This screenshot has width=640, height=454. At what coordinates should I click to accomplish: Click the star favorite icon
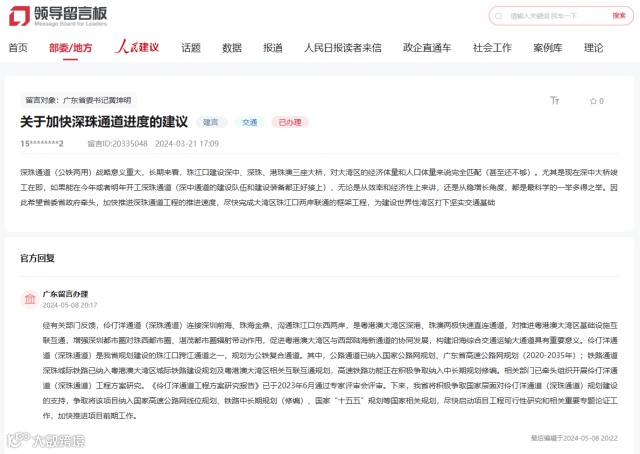pyautogui.click(x=593, y=101)
